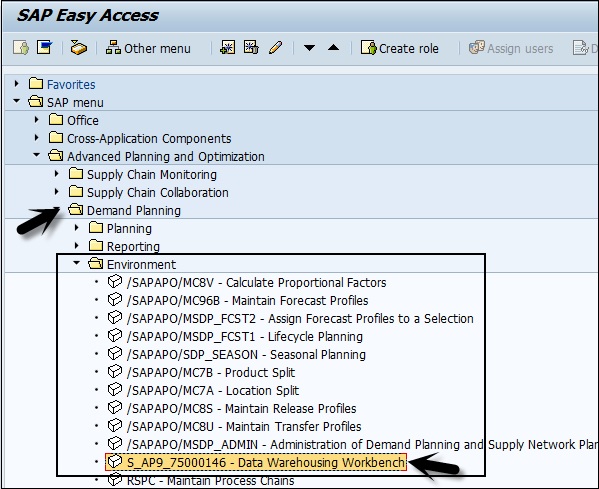Screen dimensions: 599x489
Task: Open Assign Forecast Profiles to a Selection
Action: 300,318
